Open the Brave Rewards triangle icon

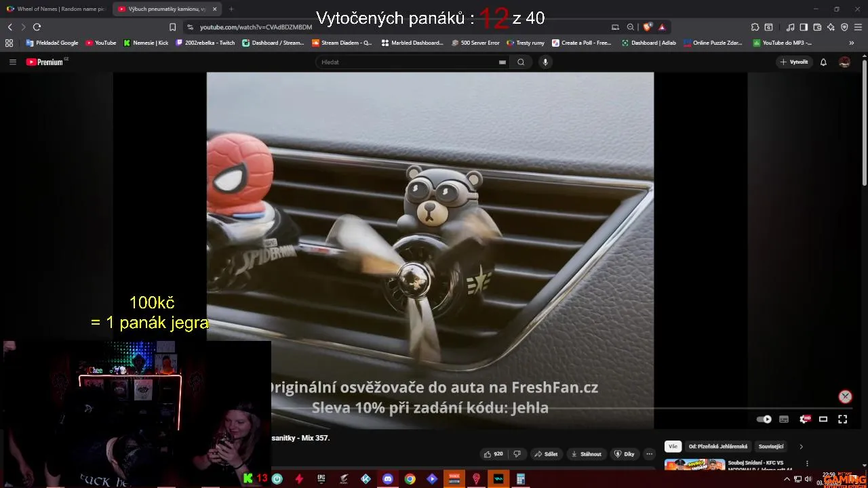pyautogui.click(x=662, y=27)
